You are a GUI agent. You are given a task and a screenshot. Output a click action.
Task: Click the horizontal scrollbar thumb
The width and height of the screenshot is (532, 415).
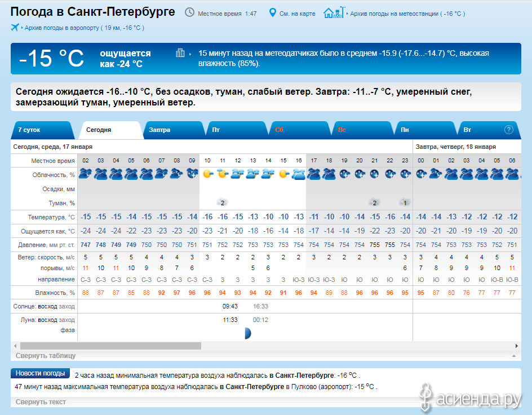pos(110,346)
